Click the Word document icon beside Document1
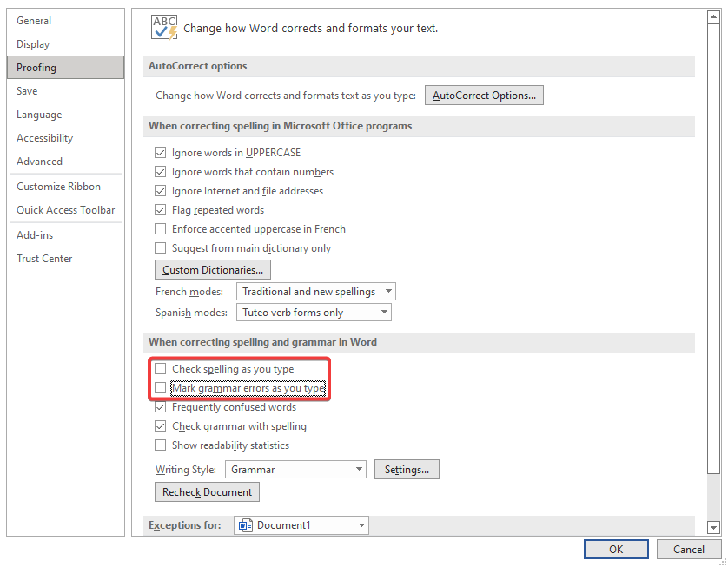Image resolution: width=728 pixels, height=567 pixels. 245,525
